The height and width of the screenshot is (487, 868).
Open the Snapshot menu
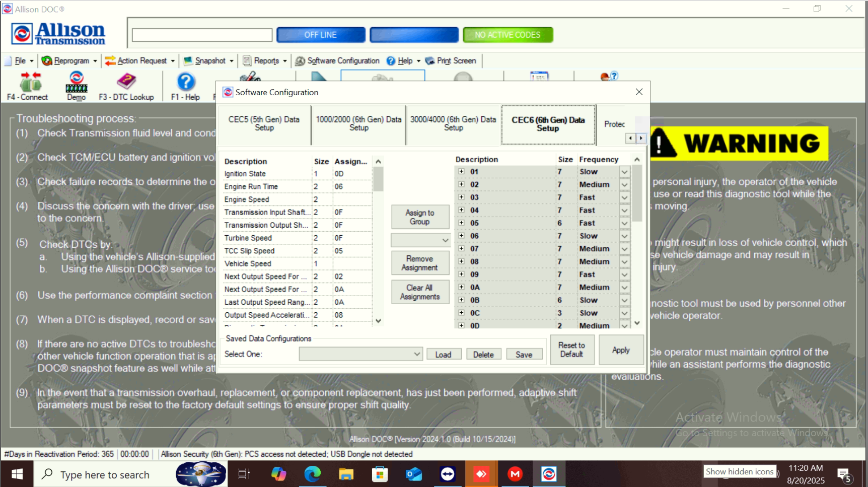coord(208,61)
